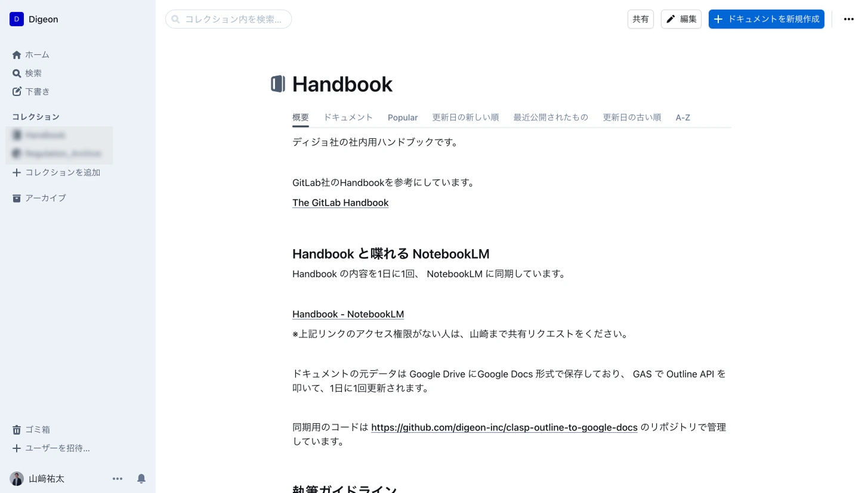Click the Handbook page title
The height and width of the screenshot is (493, 868).
[x=342, y=85]
